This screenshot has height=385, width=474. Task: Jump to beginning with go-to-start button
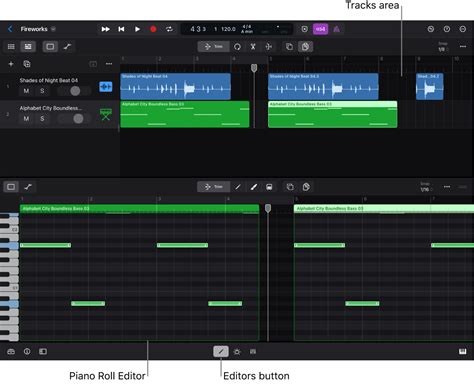[121, 29]
